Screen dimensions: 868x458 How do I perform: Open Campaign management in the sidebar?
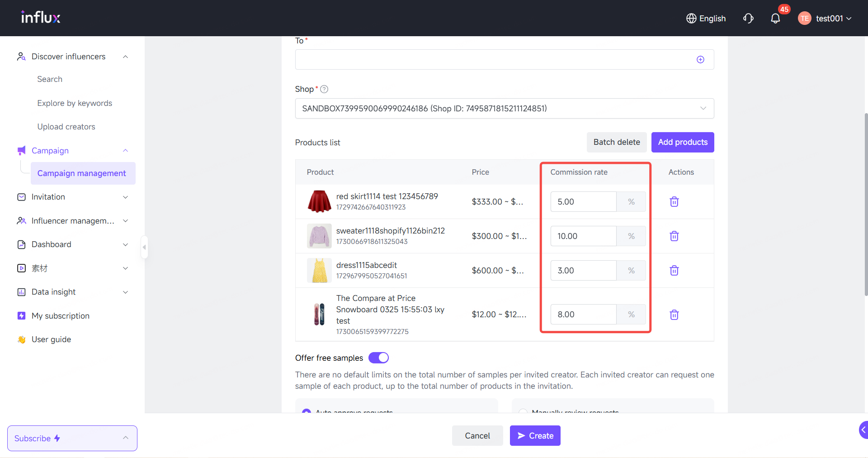click(x=82, y=173)
